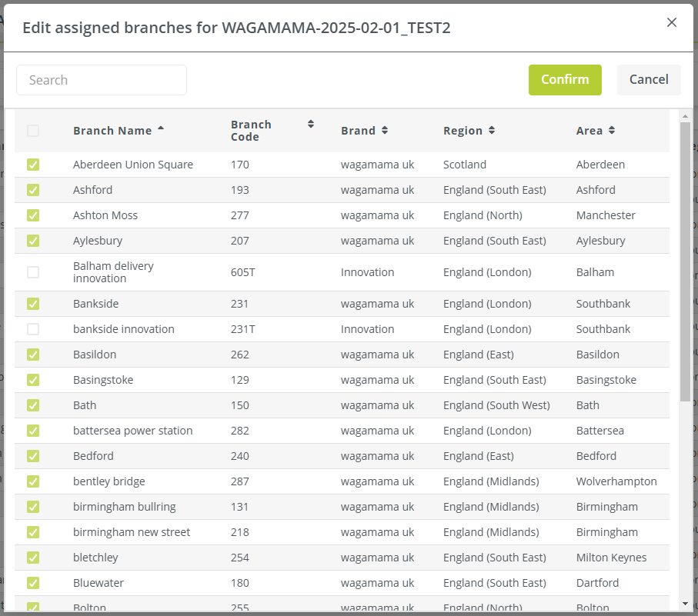Sort table by Brand sort icon
The image size is (698, 616).
coord(385,131)
